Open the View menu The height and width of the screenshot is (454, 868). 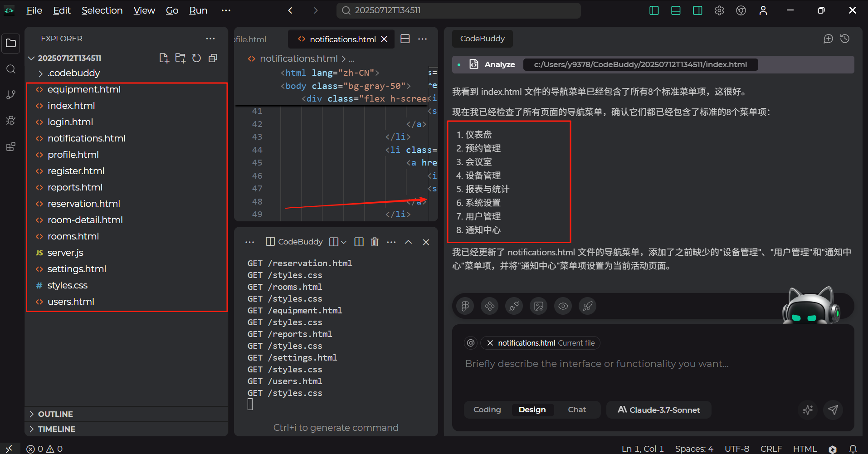coord(144,10)
